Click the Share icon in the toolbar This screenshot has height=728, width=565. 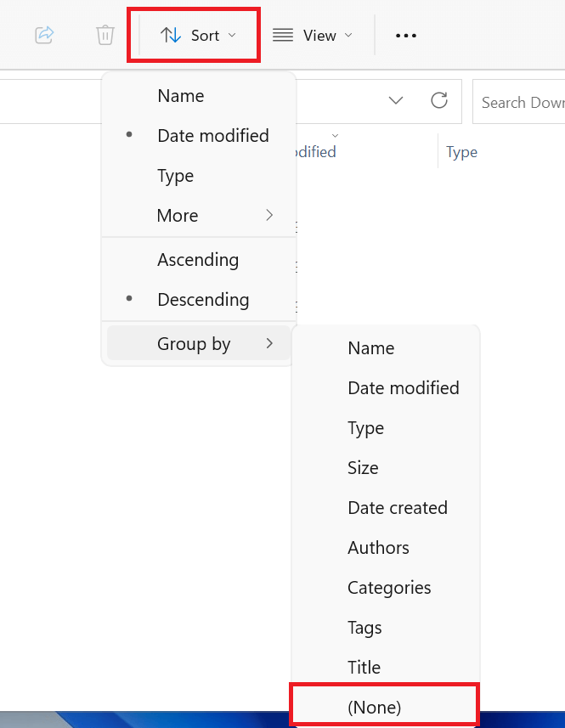tap(42, 35)
